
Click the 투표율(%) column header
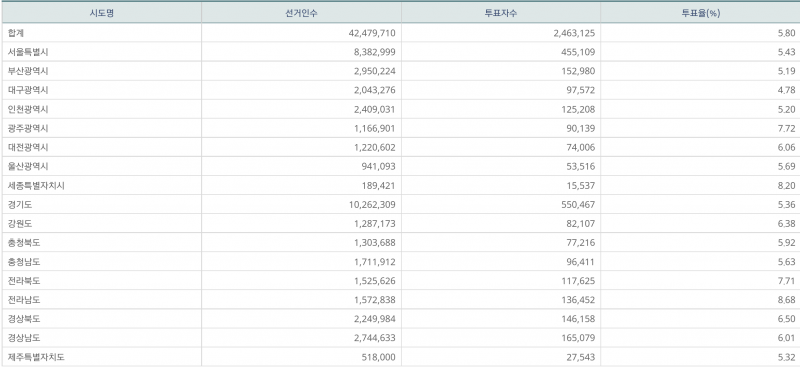tap(701, 13)
